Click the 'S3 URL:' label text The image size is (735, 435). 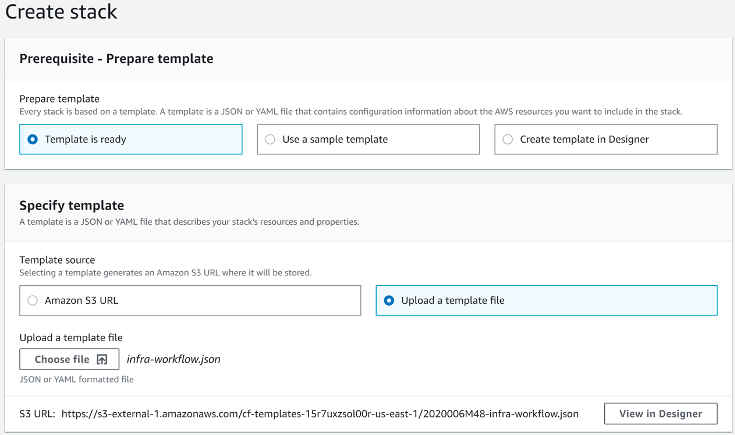point(37,414)
